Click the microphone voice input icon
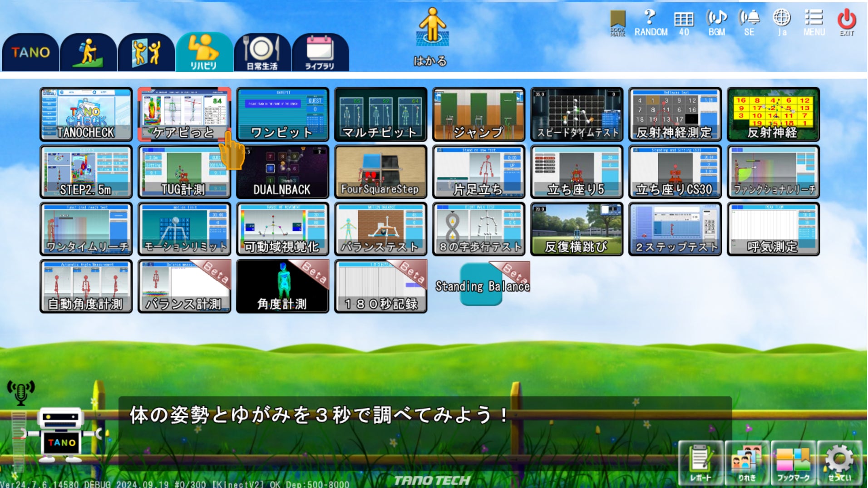 pos(21,393)
